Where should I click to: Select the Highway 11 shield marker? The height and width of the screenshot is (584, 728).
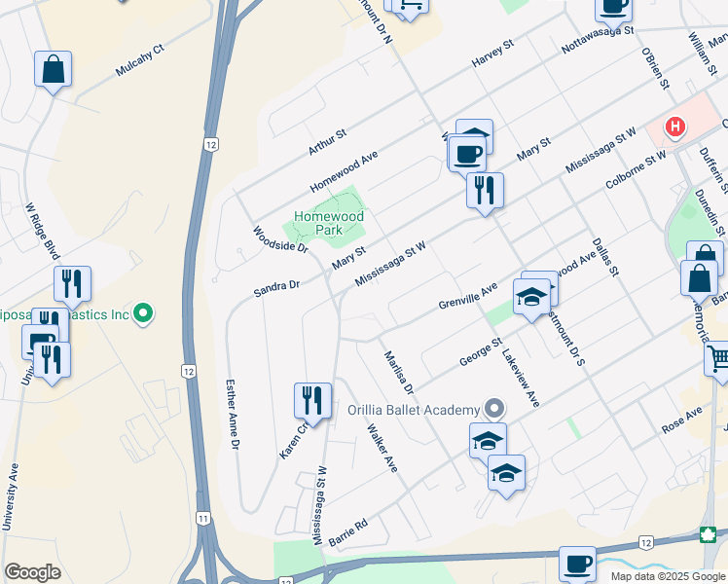202,518
